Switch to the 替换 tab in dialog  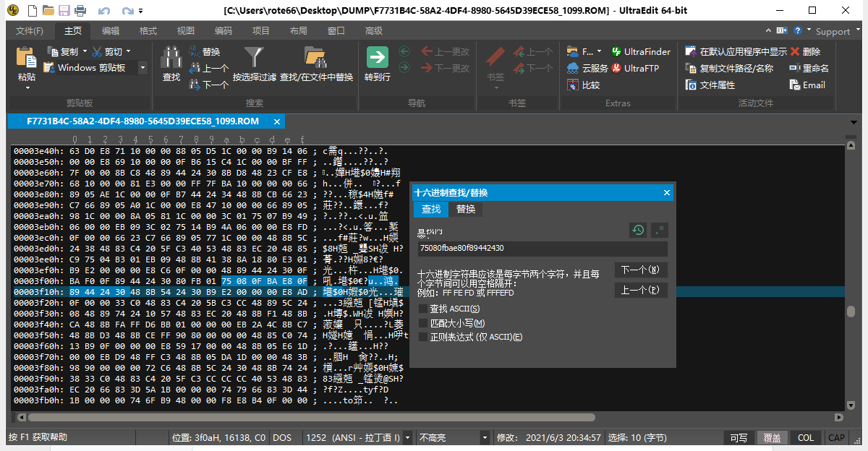click(466, 209)
